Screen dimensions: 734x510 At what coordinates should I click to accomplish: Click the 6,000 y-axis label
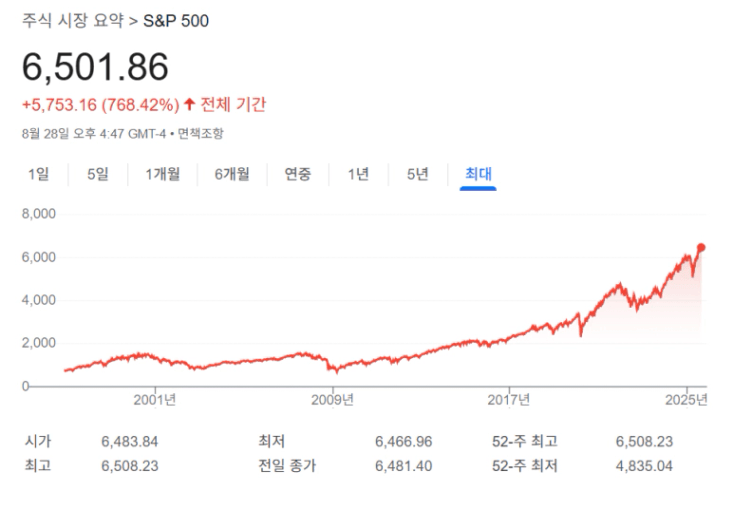(39, 257)
